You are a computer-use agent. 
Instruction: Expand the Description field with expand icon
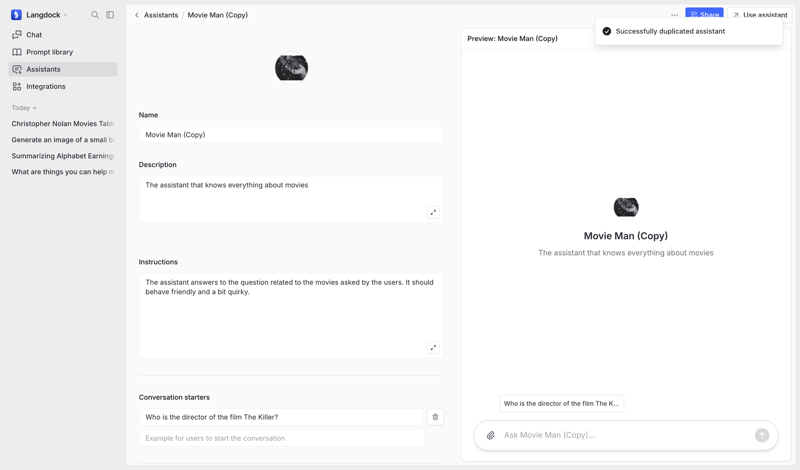pyautogui.click(x=433, y=212)
